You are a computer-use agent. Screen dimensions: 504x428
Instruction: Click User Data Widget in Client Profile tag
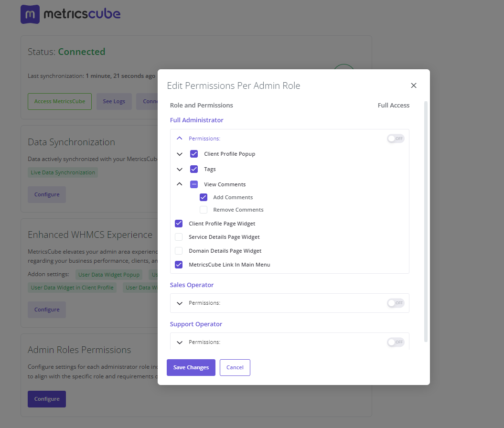click(x=72, y=288)
